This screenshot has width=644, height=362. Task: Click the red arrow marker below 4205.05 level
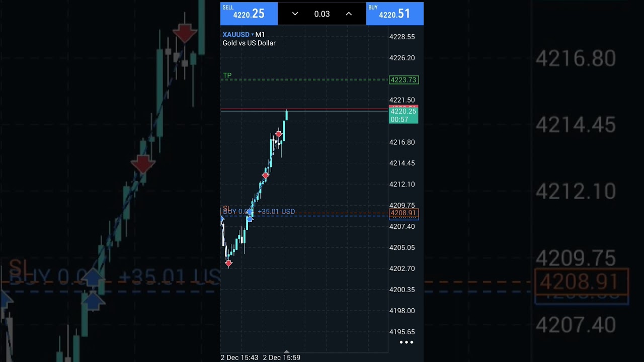(229, 263)
